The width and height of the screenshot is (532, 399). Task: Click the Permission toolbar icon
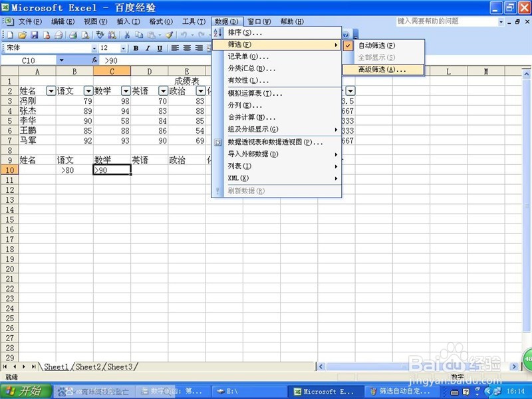pyautogui.click(x=47, y=35)
